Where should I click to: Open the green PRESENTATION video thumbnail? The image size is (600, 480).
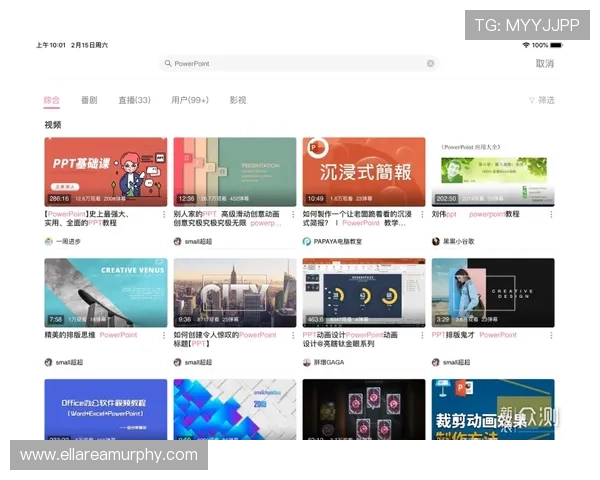(235, 172)
